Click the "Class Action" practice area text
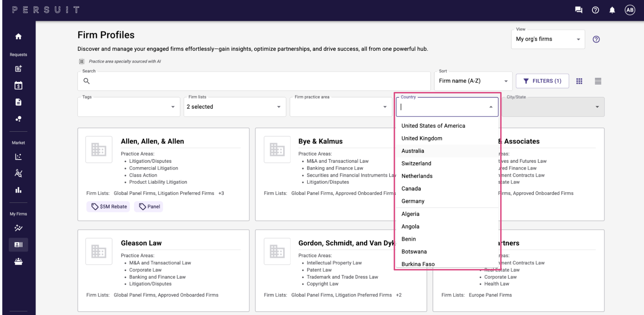The width and height of the screenshot is (644, 315). pos(143,175)
